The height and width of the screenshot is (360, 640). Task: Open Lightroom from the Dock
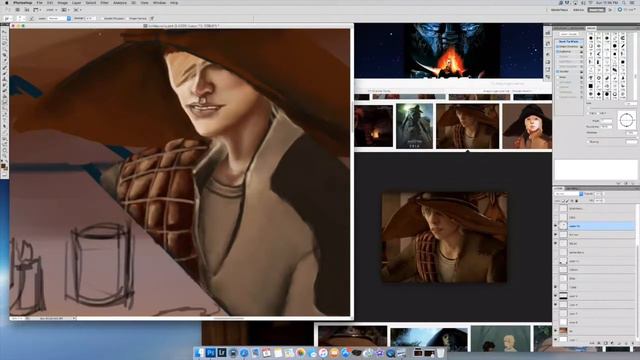tap(222, 352)
